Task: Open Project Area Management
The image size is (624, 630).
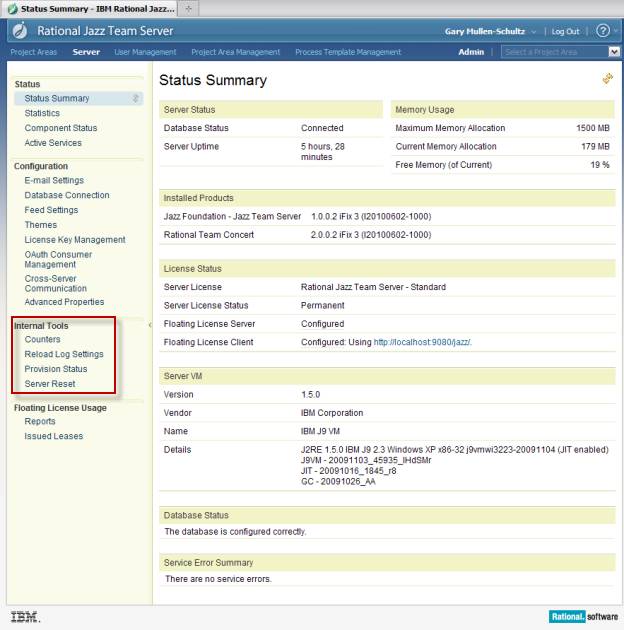Action: tap(235, 52)
